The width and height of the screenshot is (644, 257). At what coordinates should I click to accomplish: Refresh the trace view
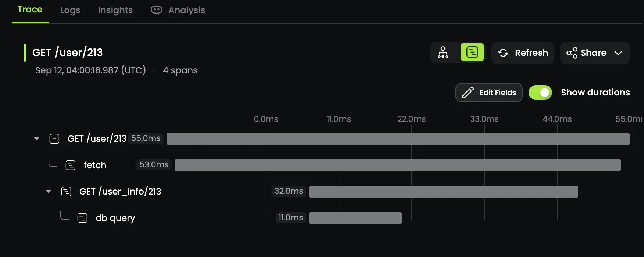[523, 53]
